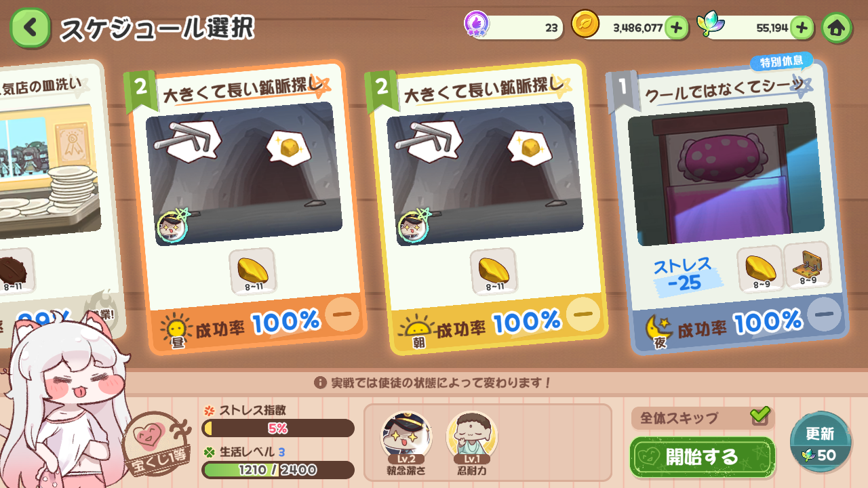The height and width of the screenshot is (488, 868).
Task: Remove the 朝 schedule card with minus button
Action: click(x=583, y=314)
